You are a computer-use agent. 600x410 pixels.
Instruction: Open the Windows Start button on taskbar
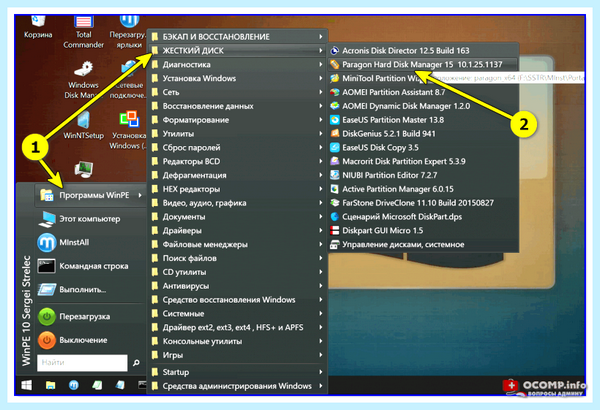27,385
